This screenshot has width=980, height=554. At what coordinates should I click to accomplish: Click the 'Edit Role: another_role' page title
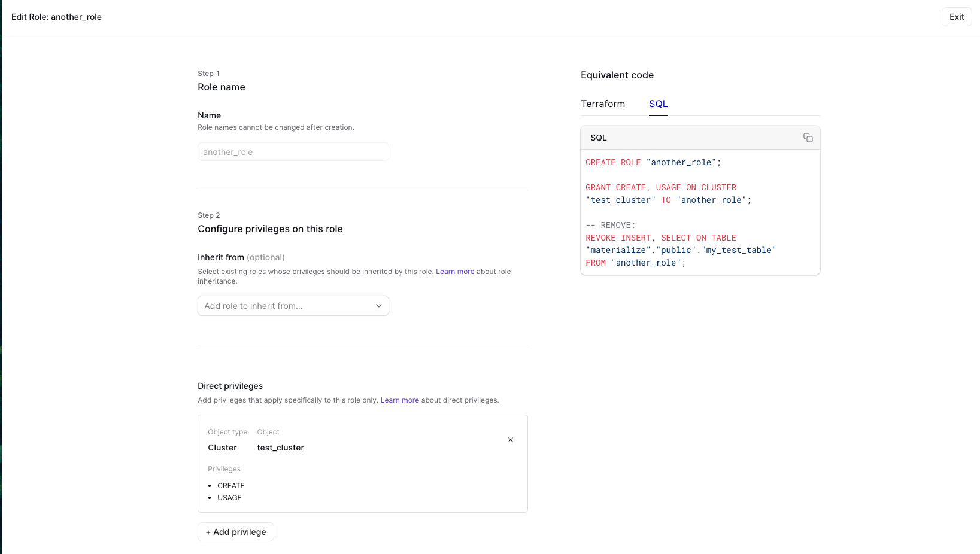[56, 17]
